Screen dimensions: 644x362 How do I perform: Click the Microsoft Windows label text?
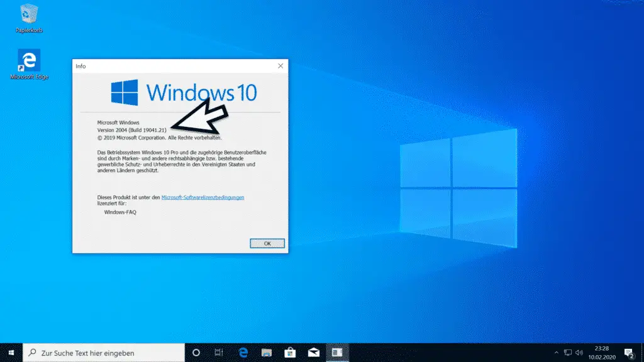point(118,123)
